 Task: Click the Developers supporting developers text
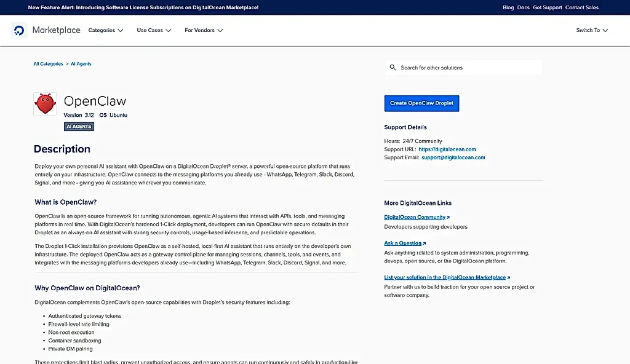(x=426, y=227)
